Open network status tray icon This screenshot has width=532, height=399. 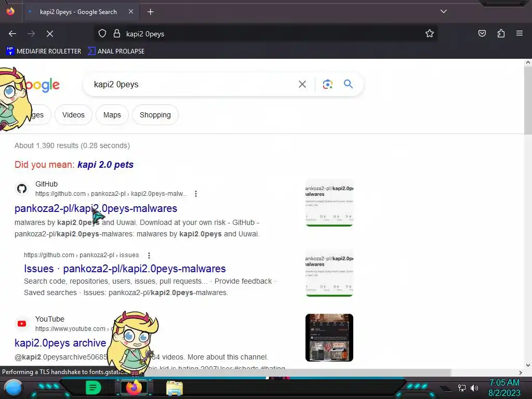[462, 388]
